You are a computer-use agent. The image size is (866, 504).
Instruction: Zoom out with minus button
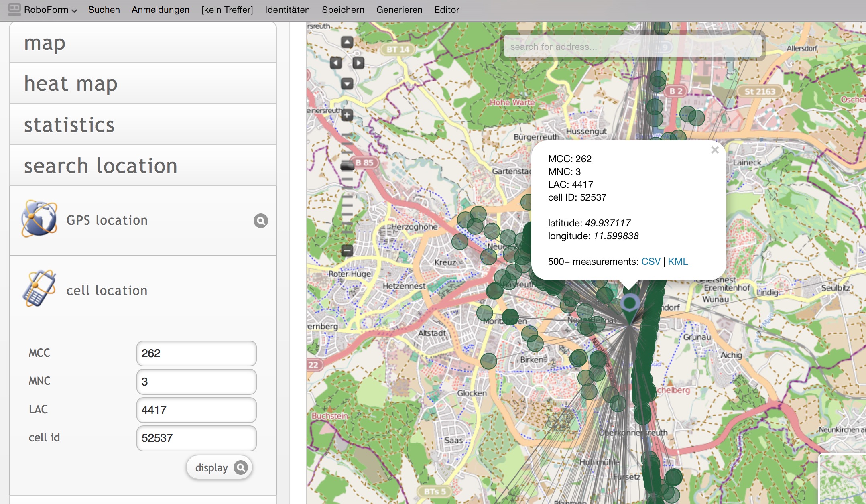(x=347, y=251)
